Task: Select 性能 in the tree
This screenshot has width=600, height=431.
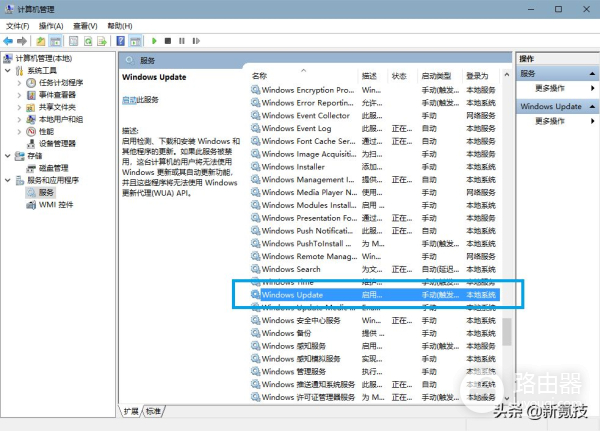Action: pyautogui.click(x=46, y=131)
